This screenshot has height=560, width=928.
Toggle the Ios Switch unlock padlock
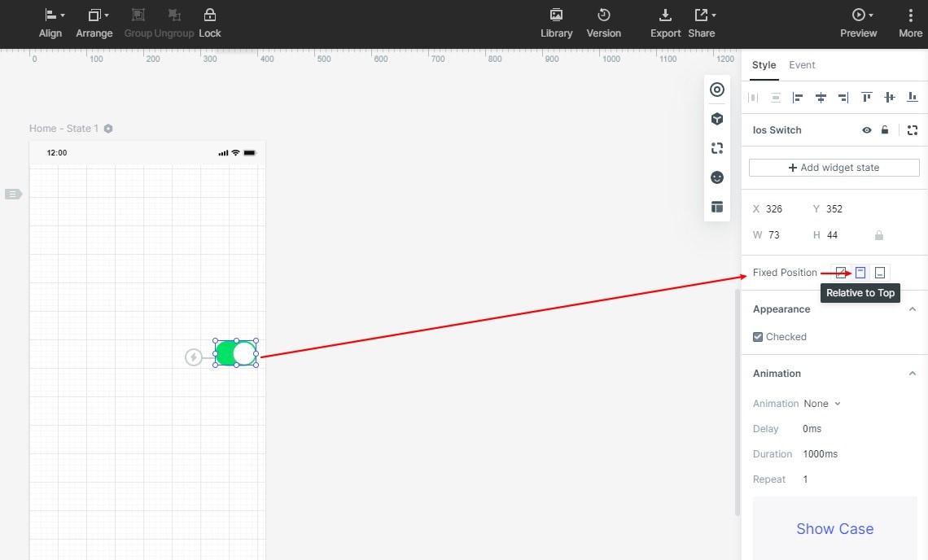885,129
